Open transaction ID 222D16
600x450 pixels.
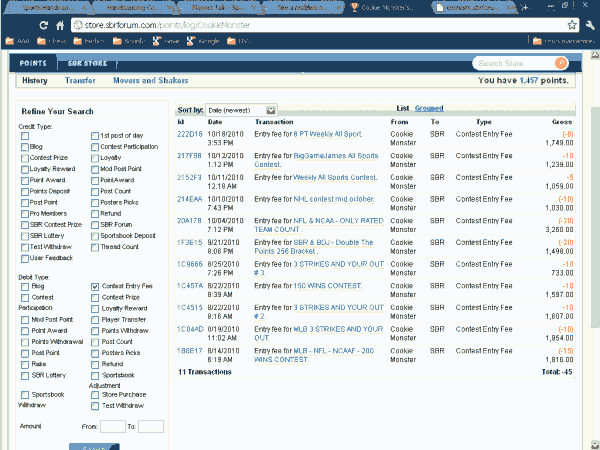189,133
